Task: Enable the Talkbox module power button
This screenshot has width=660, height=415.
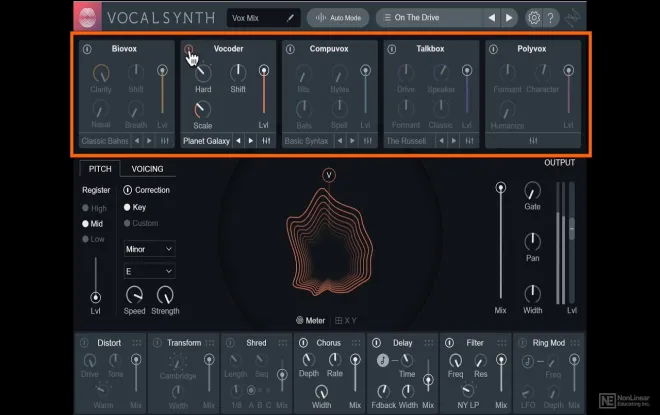Action: pos(391,49)
